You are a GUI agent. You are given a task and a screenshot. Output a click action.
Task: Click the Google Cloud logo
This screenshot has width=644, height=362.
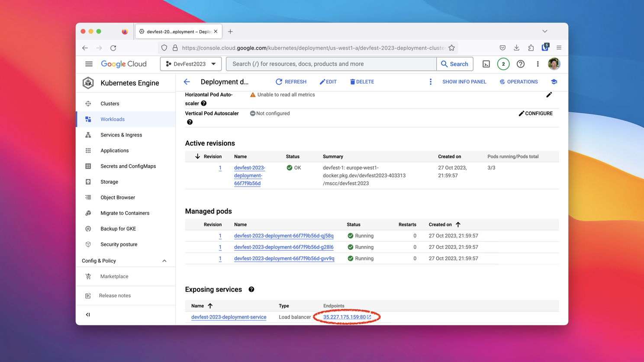pyautogui.click(x=124, y=64)
